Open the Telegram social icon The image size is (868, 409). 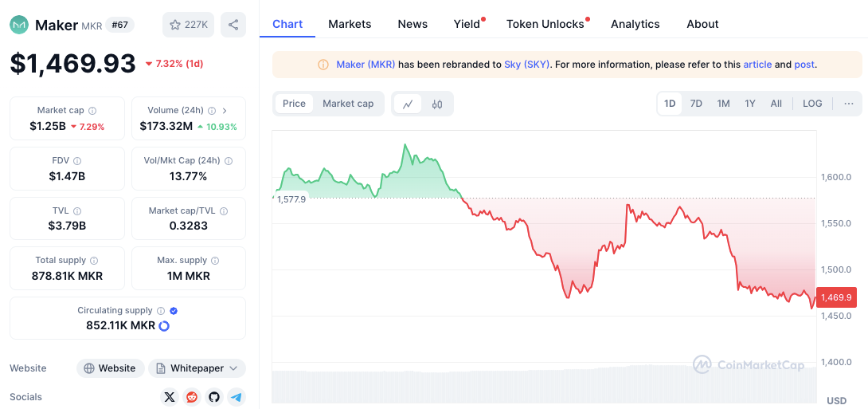point(237,397)
